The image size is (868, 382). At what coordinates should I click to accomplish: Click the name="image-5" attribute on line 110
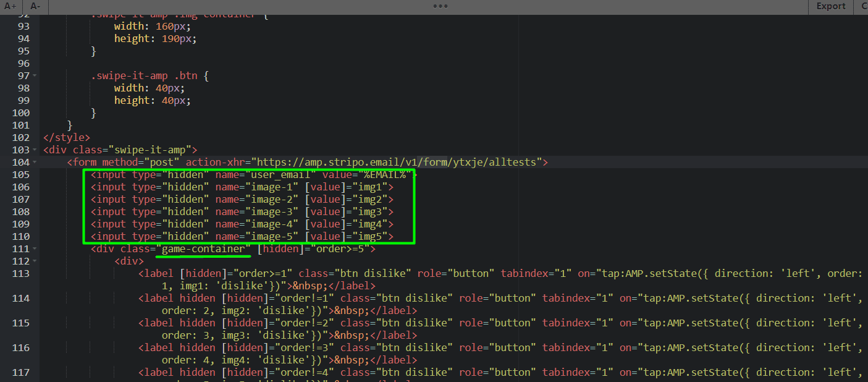[x=256, y=236]
